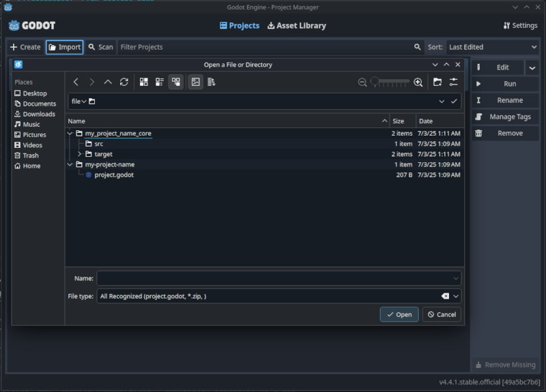Sort by Date column header
This screenshot has width=546, height=392.
coord(440,121)
